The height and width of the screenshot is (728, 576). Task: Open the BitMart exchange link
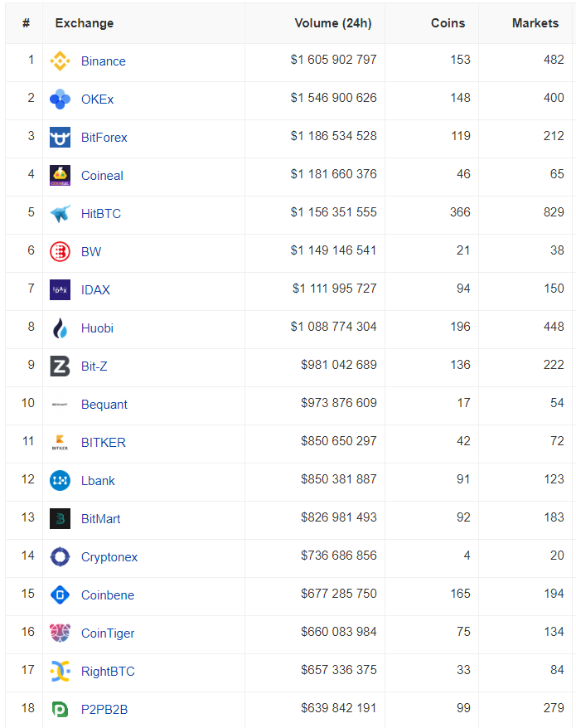tap(100, 519)
